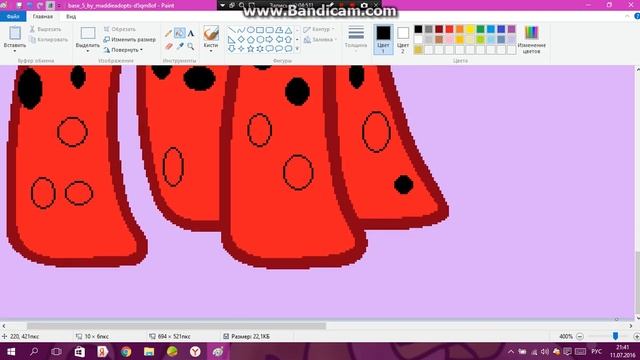Click the Cut (Вырезать) button
The height and width of the screenshot is (360, 640).
click(x=45, y=29)
